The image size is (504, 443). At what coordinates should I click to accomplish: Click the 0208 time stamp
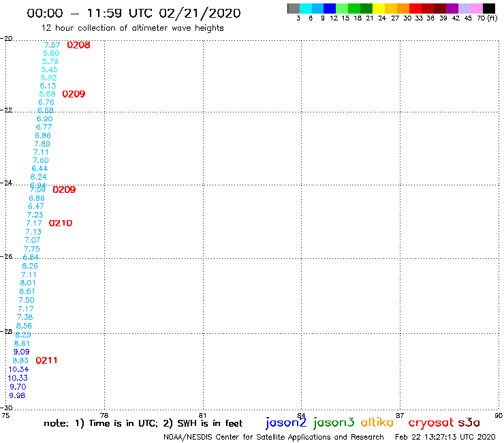[78, 45]
